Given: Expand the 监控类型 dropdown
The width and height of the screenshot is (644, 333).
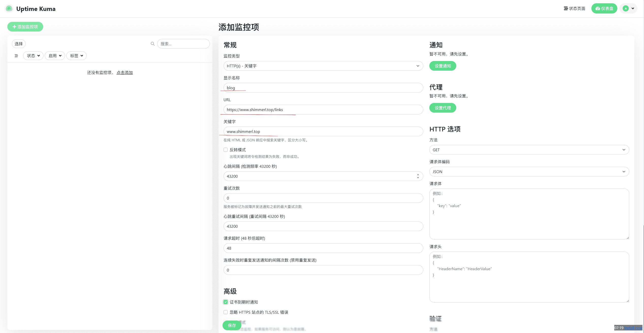Looking at the screenshot, I should (x=323, y=66).
